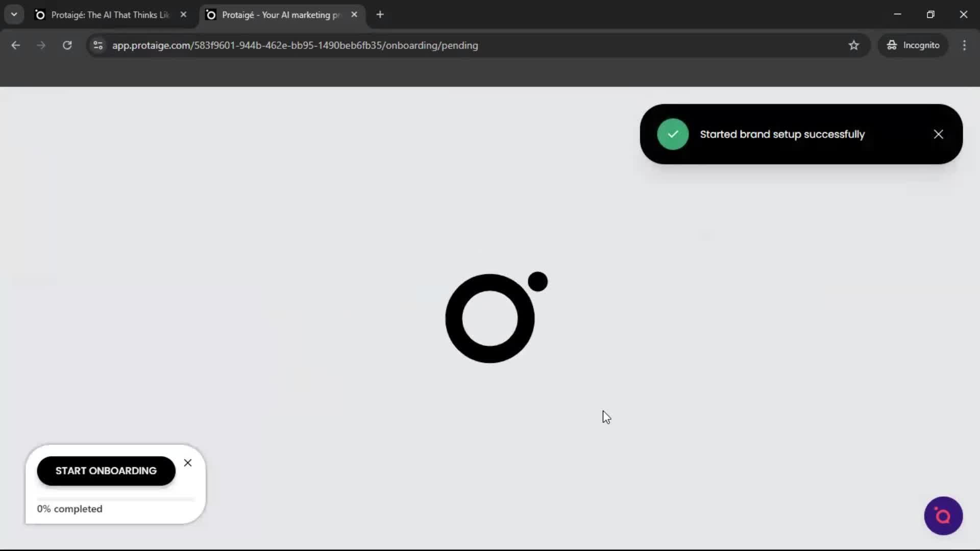Select the back navigation arrow
This screenshot has height=551, width=980.
pyautogui.click(x=15, y=45)
